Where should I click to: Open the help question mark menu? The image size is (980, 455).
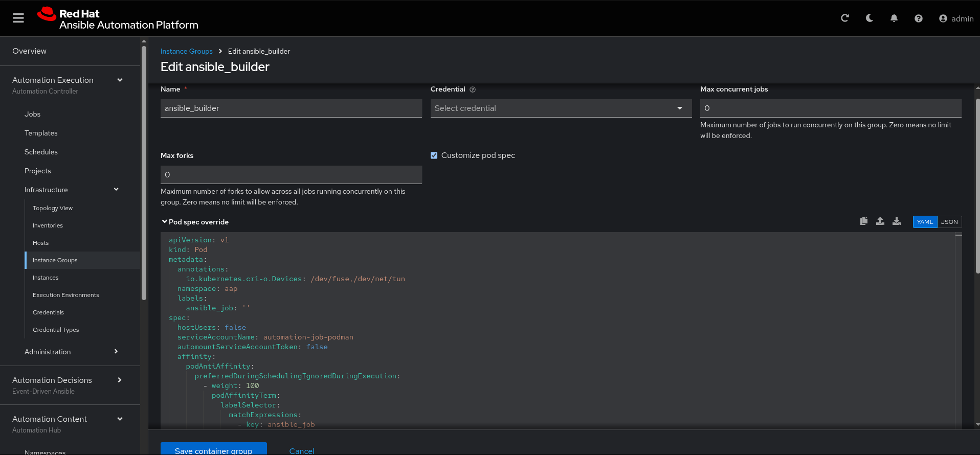point(919,18)
